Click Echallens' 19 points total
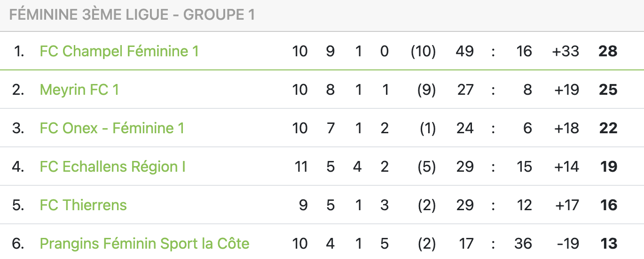 (609, 167)
